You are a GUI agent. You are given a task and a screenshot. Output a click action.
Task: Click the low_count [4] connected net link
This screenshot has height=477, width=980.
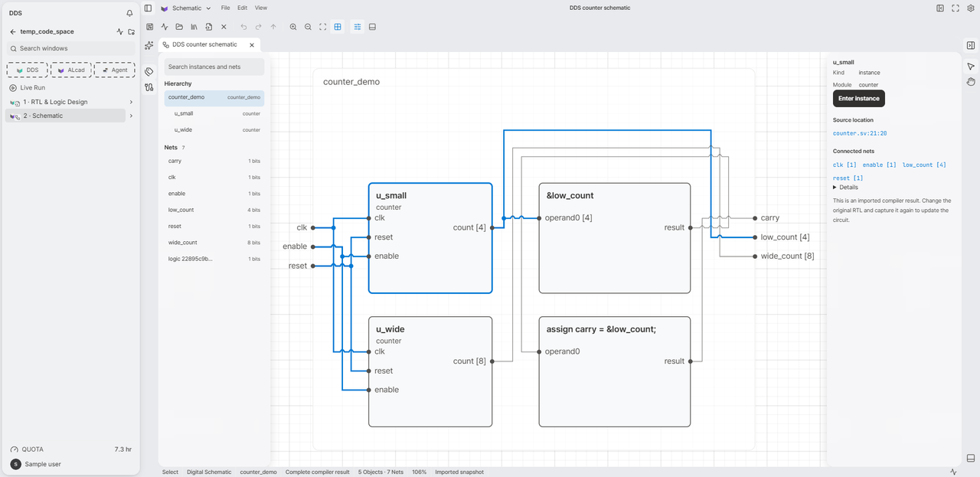click(x=924, y=165)
